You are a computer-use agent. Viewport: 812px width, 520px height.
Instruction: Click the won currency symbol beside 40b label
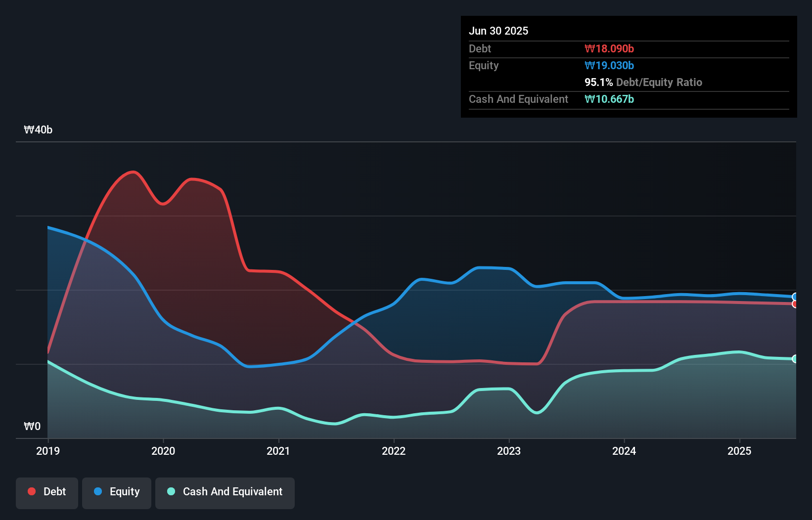tap(30, 130)
